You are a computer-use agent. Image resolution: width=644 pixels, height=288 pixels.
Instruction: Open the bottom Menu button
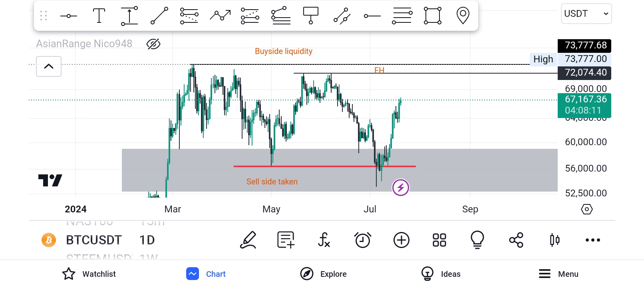[559, 274]
